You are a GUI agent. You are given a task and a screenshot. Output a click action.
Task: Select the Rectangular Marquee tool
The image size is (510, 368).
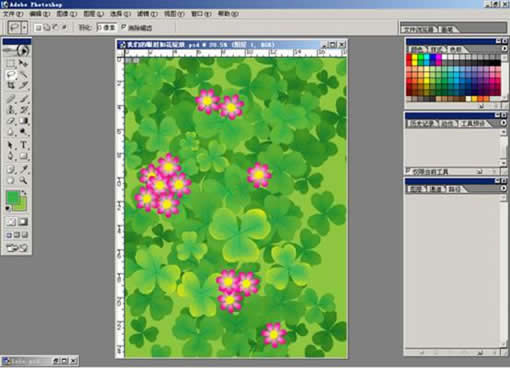[x=11, y=63]
